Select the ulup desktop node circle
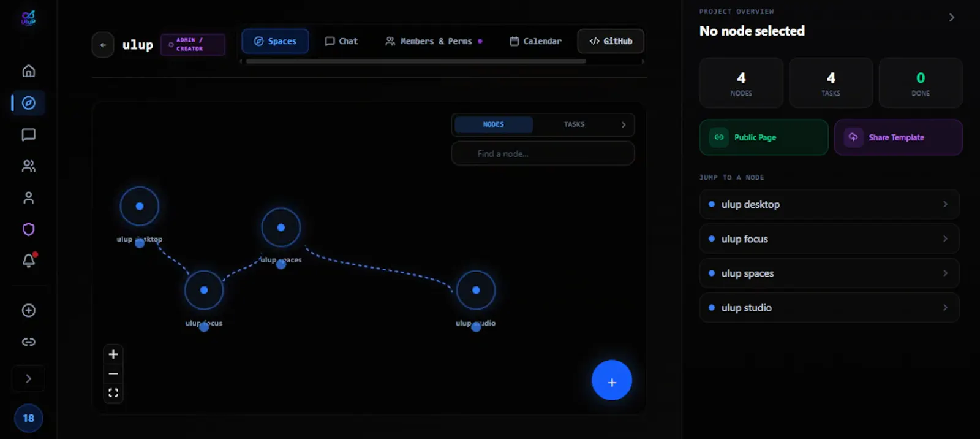The width and height of the screenshot is (980, 439). pyautogui.click(x=140, y=206)
